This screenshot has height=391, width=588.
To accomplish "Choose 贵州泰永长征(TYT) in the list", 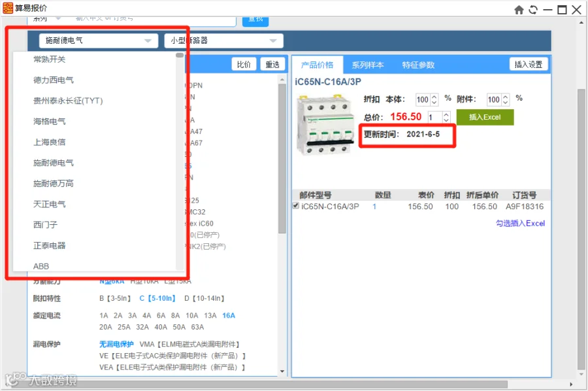I will tap(68, 101).
